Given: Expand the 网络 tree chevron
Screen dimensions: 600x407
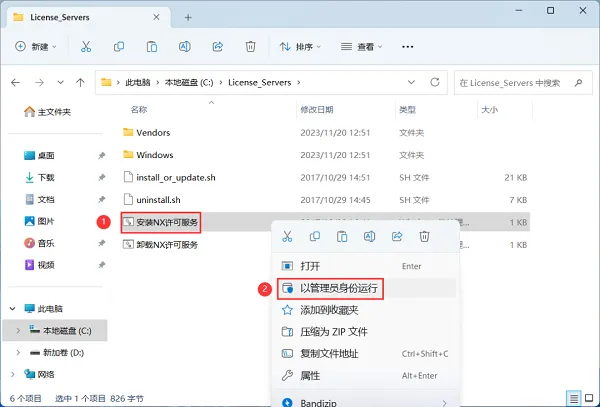Looking at the screenshot, I should [x=12, y=374].
